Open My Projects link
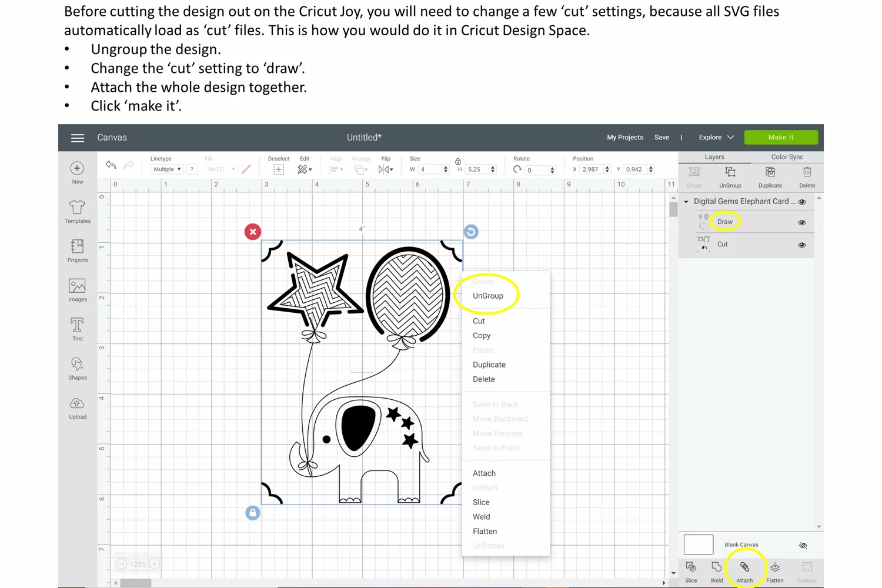 [x=625, y=138]
